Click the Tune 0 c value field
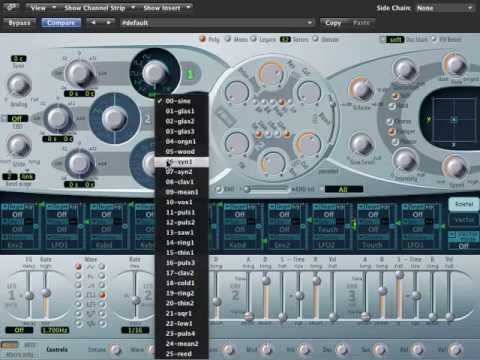The height and width of the screenshot is (360, 480). click(19, 59)
